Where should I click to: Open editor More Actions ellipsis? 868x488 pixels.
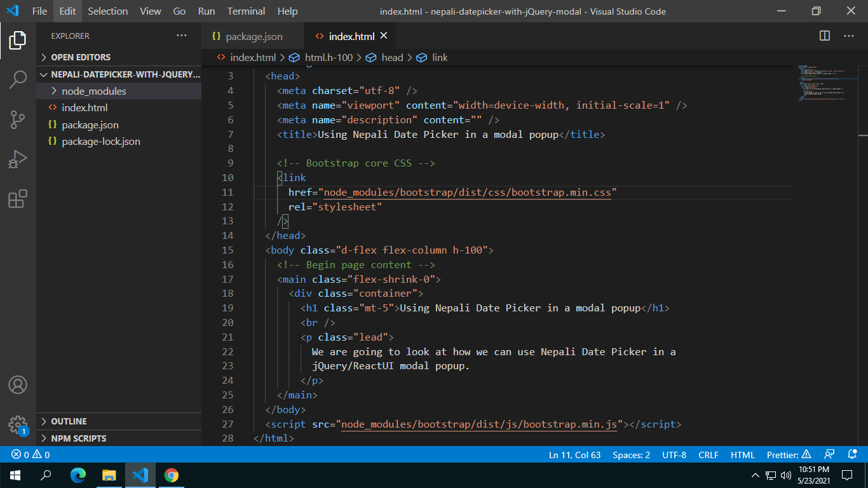coord(848,36)
